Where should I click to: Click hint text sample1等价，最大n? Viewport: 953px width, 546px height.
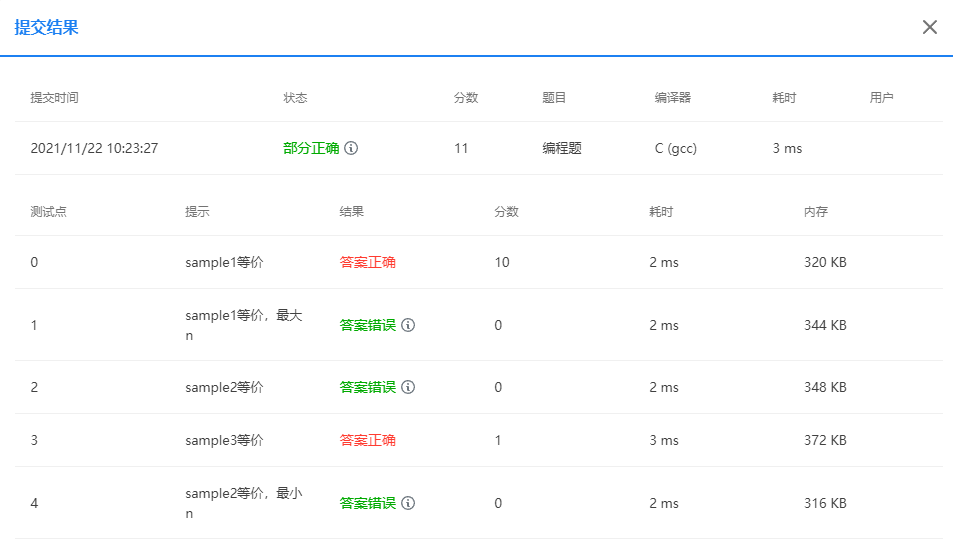coord(244,325)
